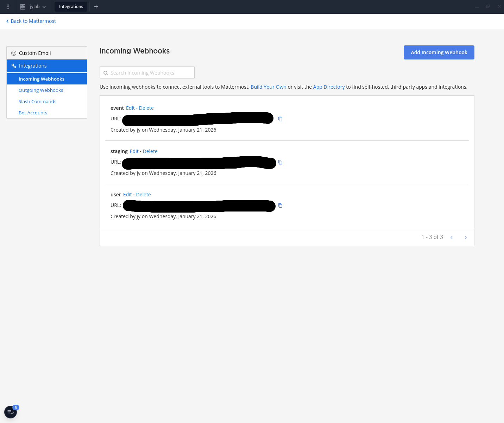This screenshot has height=423, width=504.
Task: Copy the user webhook URL
Action: [280, 206]
